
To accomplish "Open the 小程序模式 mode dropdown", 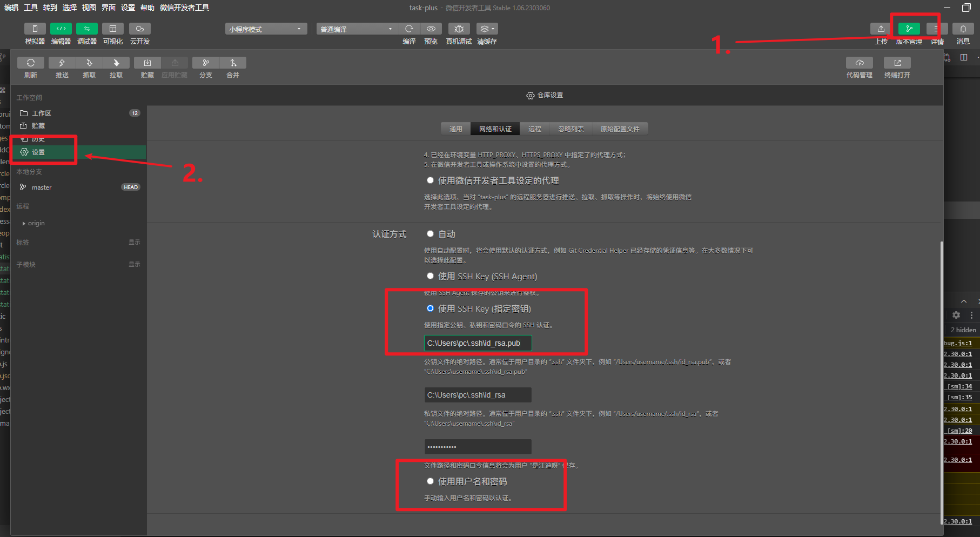I will point(266,29).
